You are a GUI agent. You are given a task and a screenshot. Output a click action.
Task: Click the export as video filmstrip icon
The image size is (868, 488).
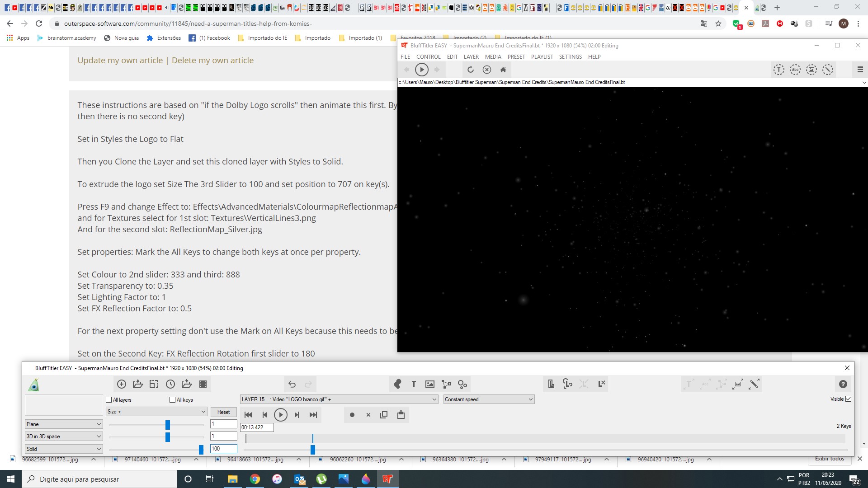click(x=203, y=384)
